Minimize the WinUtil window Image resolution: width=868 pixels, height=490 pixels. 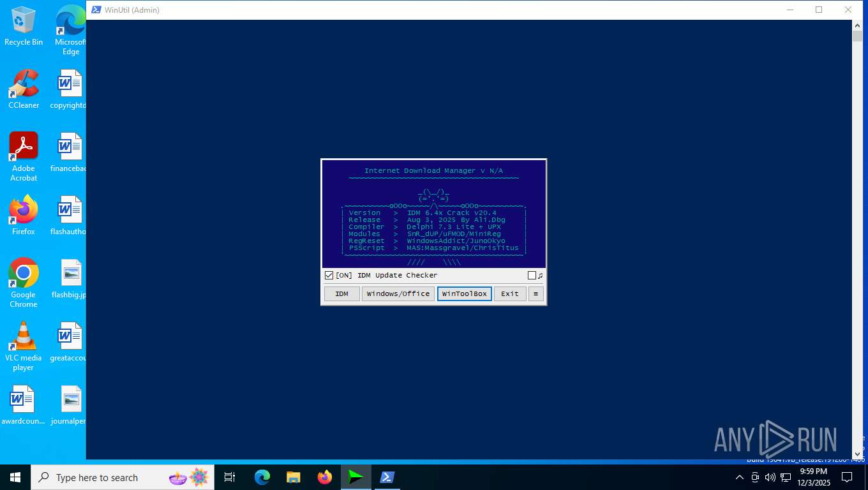(x=789, y=10)
